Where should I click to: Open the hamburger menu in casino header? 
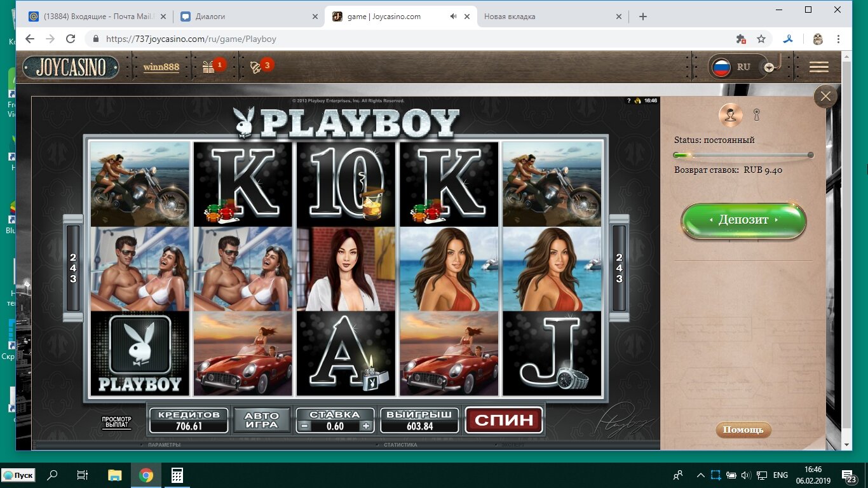818,67
